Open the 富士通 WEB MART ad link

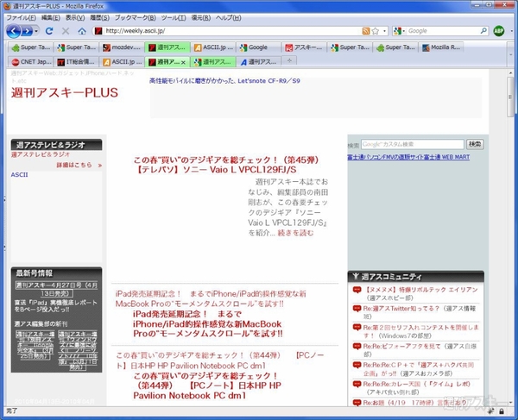(x=408, y=157)
